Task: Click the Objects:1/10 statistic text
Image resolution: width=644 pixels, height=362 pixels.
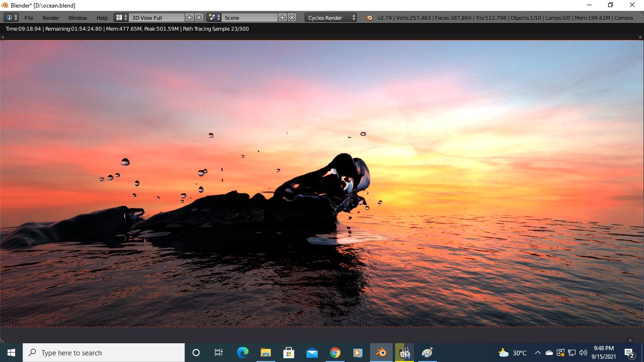Action: point(526,17)
